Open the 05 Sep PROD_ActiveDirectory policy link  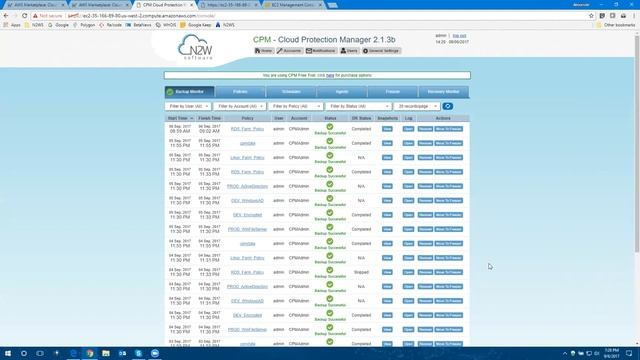247,186
